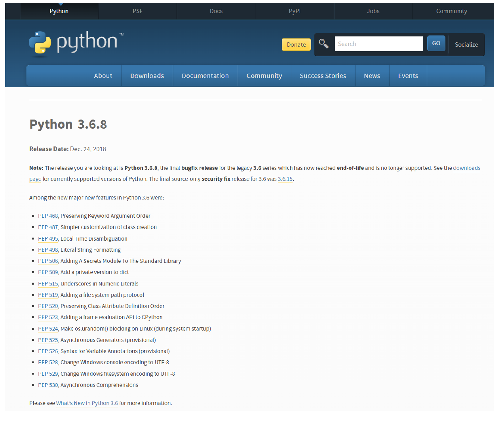This screenshot has width=504, height=422.
Task: Open the PEP 468 link
Action: tap(48, 216)
